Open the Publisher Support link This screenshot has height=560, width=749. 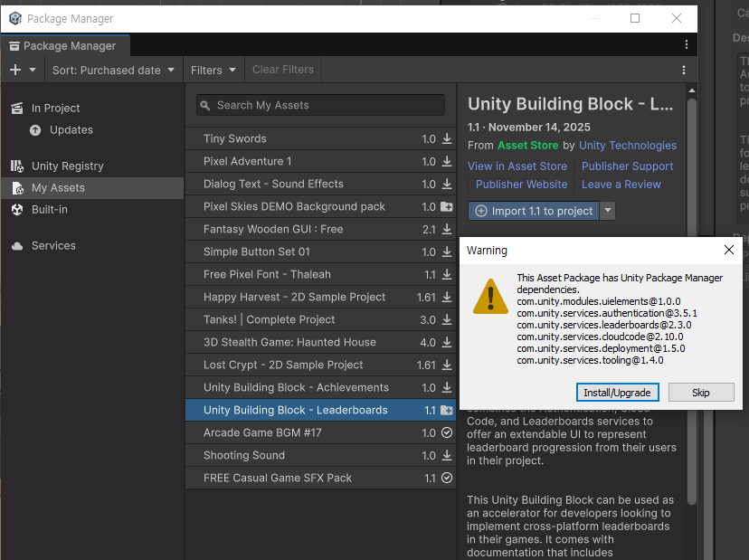click(627, 166)
